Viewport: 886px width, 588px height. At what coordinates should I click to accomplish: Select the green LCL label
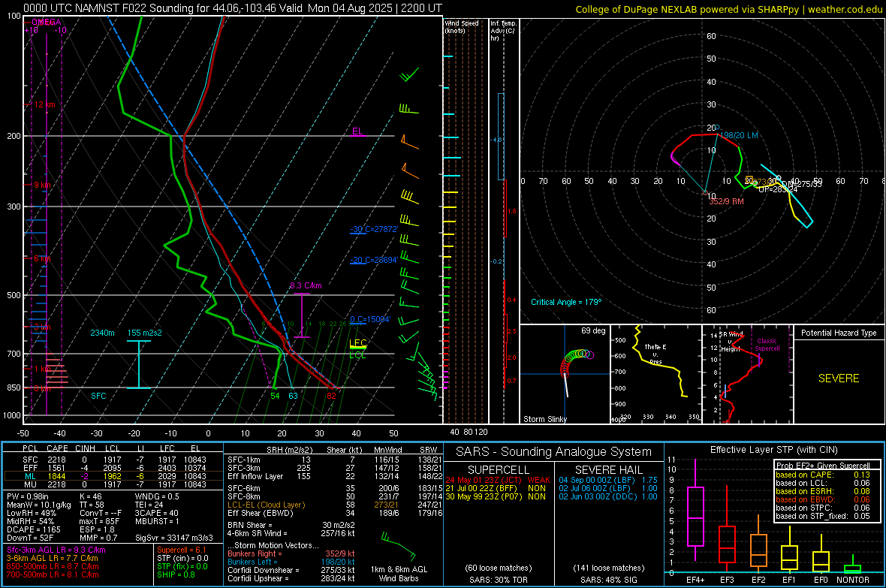(357, 355)
